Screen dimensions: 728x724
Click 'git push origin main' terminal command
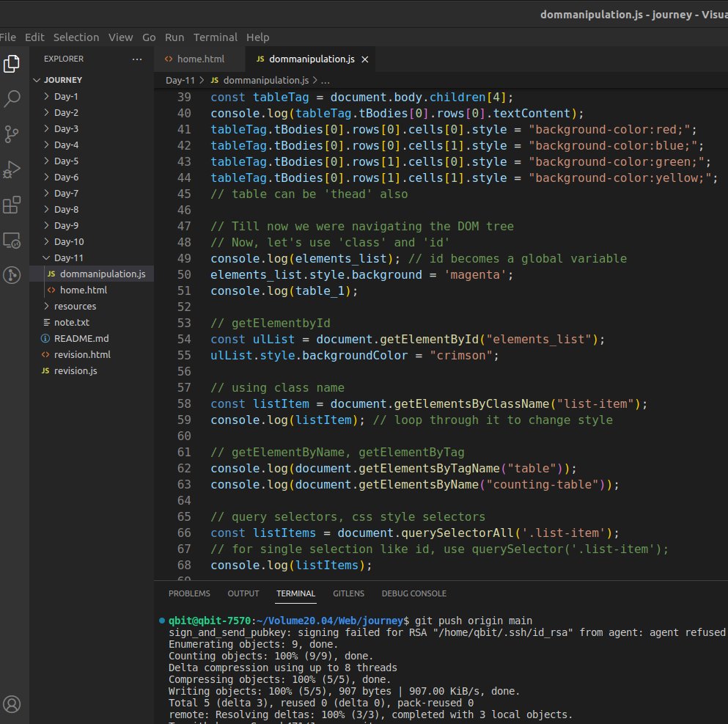click(x=474, y=621)
